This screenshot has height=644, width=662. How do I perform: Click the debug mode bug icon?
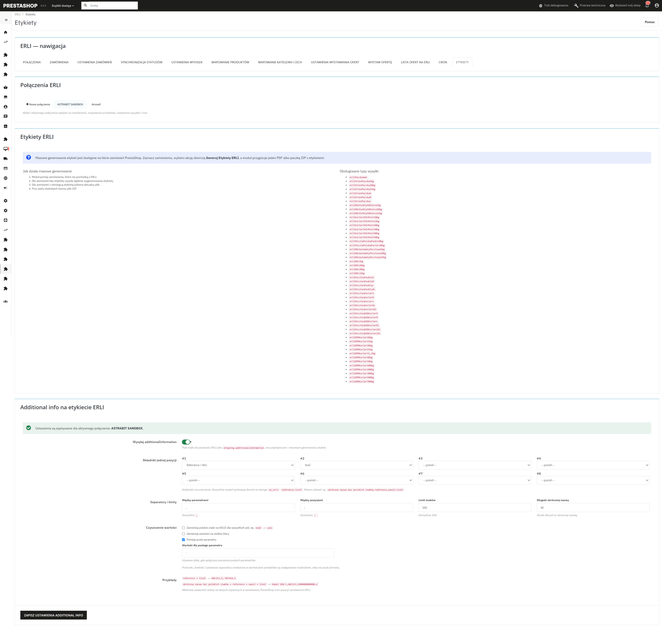(541, 6)
